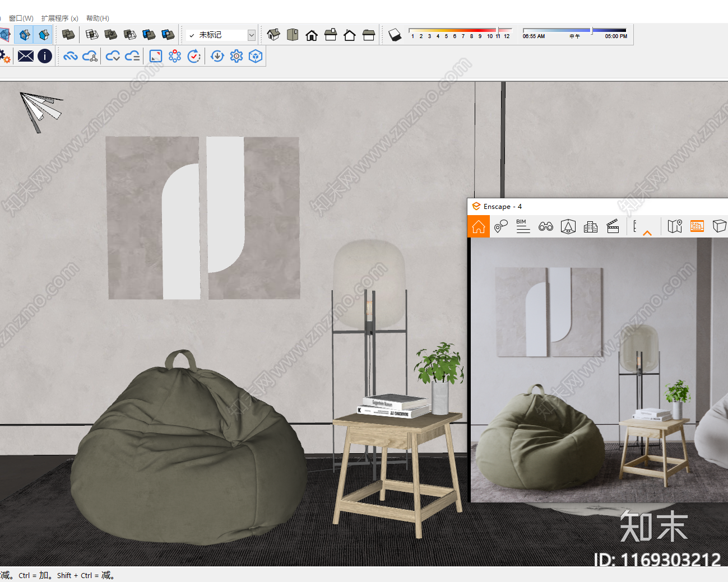Click the Outer Shell solid tool

click(x=68, y=35)
